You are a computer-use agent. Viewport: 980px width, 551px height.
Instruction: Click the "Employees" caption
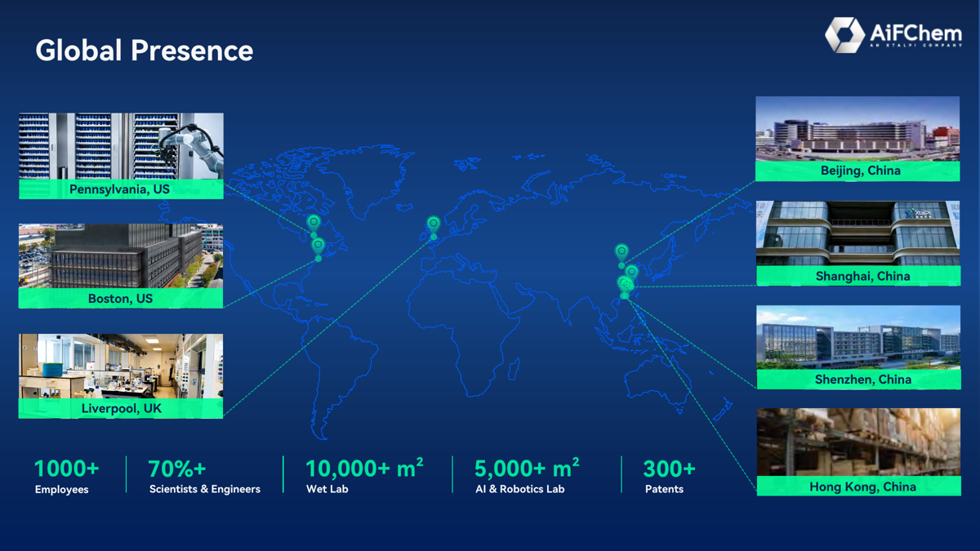click(61, 490)
